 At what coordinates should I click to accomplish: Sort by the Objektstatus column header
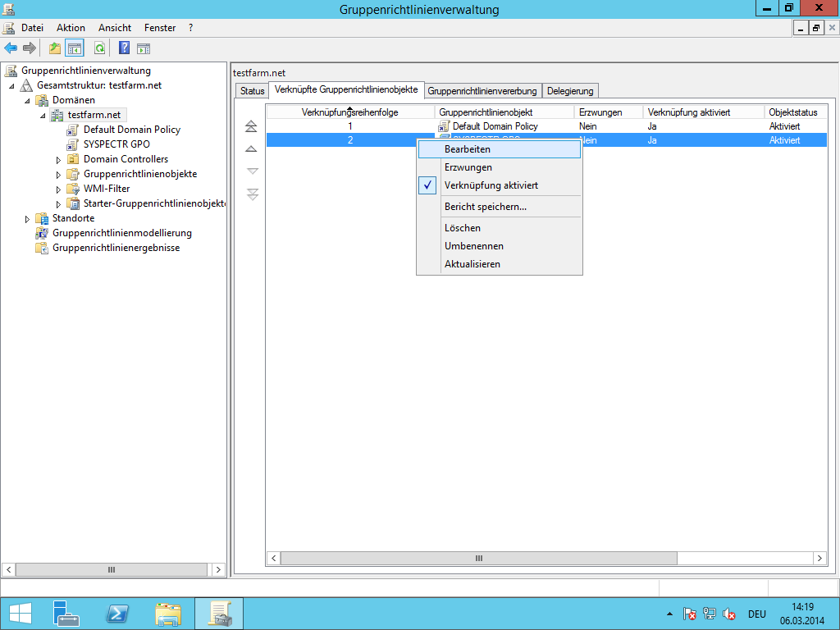(795, 112)
